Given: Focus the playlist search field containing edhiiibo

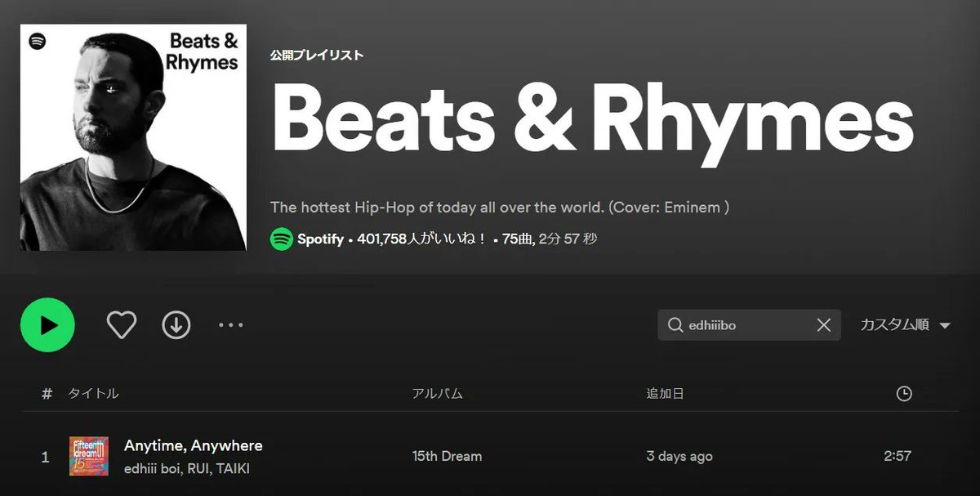Looking at the screenshot, I should 748,325.
